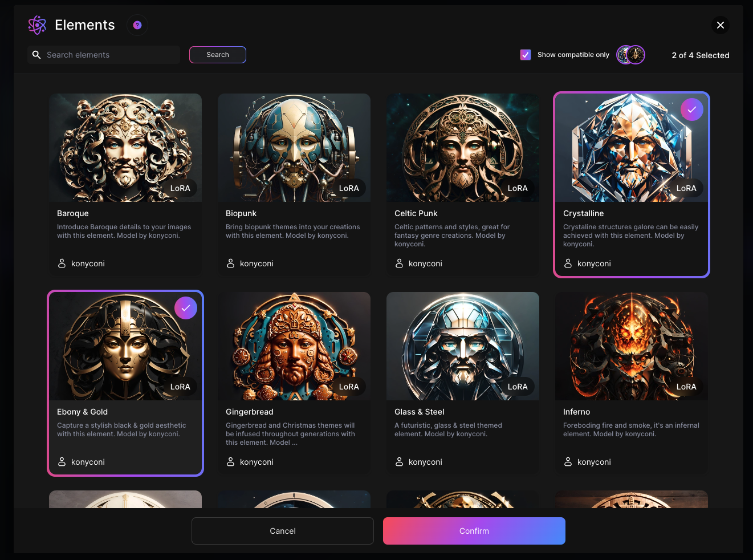Deselect Crystalline via its checkmark
The height and width of the screenshot is (560, 753).
click(691, 109)
